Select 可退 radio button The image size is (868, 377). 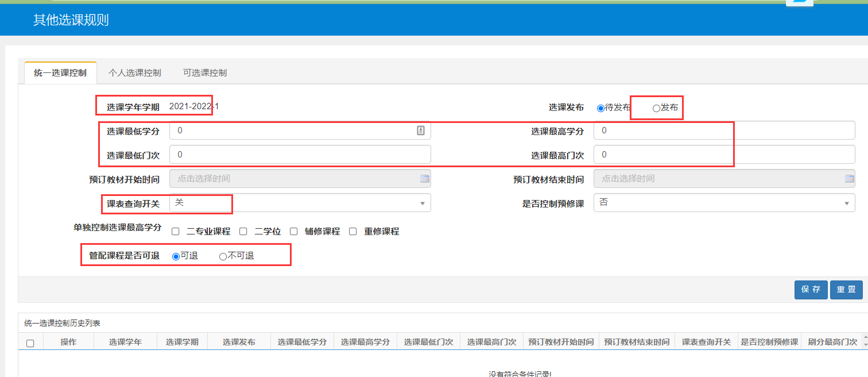coord(176,256)
